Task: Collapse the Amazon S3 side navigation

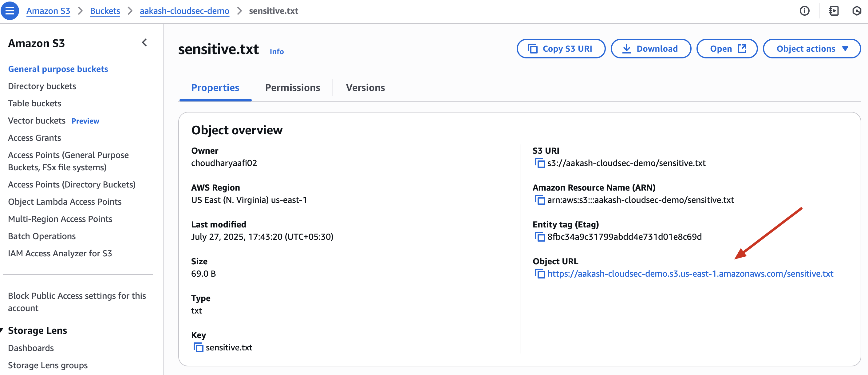Action: [x=144, y=43]
